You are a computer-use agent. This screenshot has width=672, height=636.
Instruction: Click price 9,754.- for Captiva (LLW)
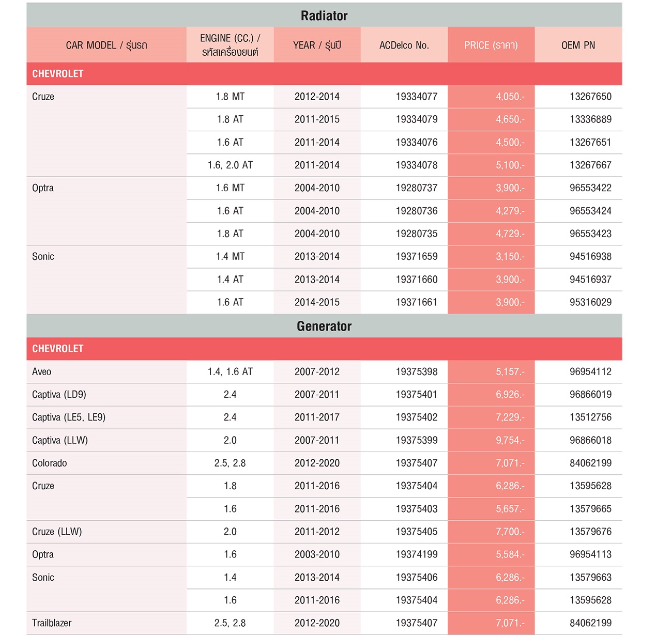click(x=510, y=440)
